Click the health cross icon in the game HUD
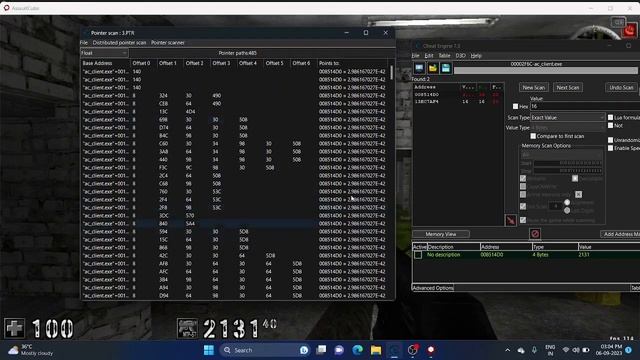The image size is (640, 360). pyautogui.click(x=15, y=329)
